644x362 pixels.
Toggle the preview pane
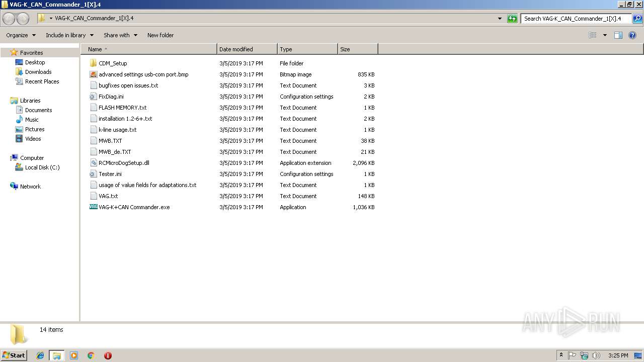pyautogui.click(x=618, y=35)
